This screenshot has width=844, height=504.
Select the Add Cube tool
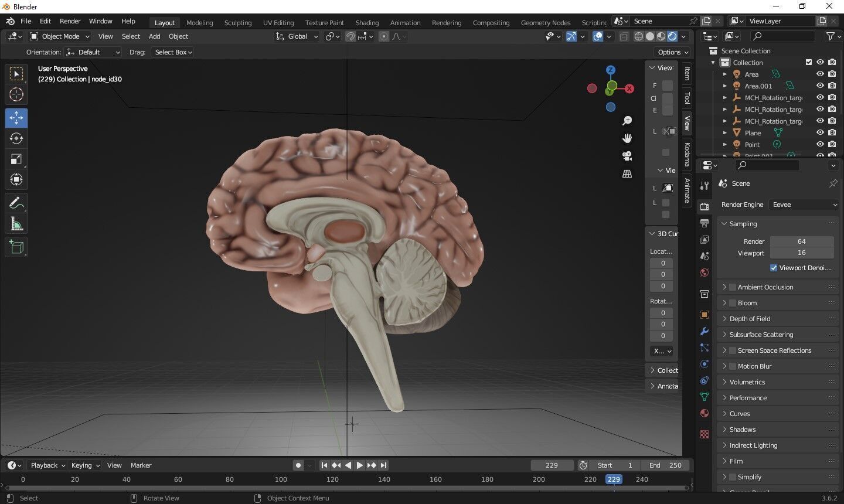click(x=16, y=247)
